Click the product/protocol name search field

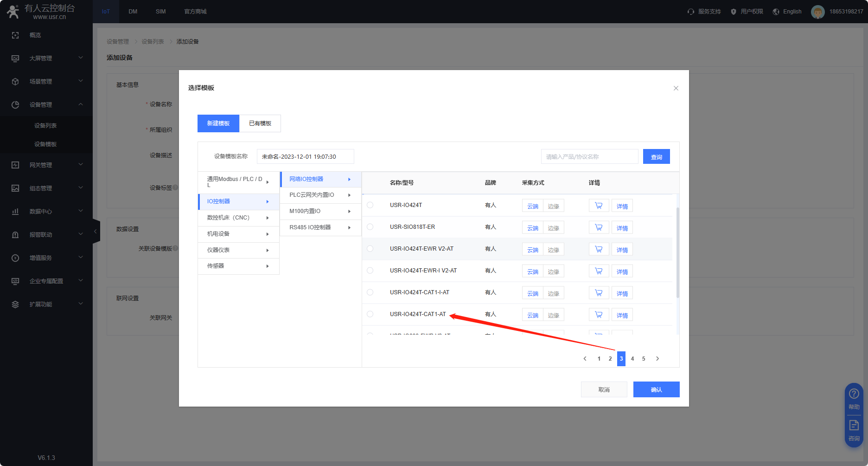tap(590, 157)
